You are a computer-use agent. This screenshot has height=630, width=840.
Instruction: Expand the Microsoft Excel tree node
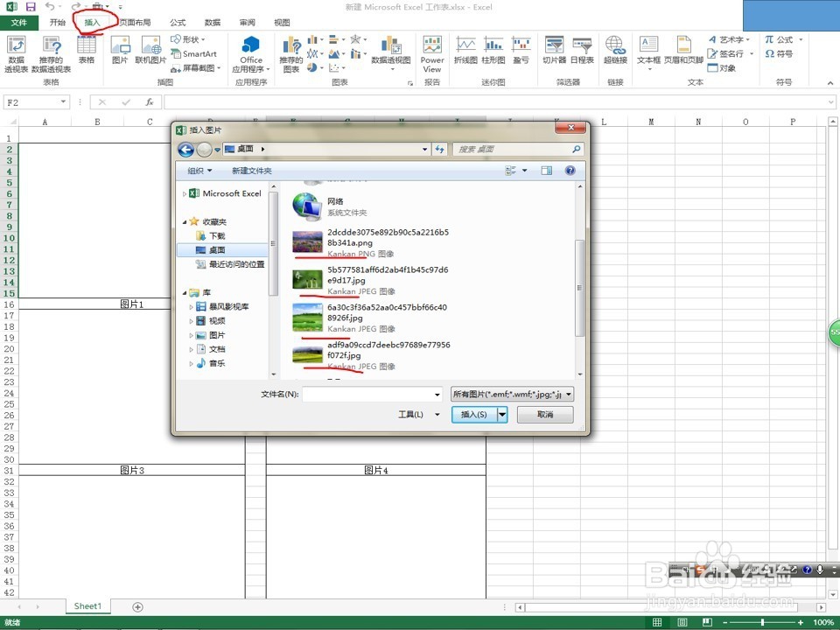185,194
